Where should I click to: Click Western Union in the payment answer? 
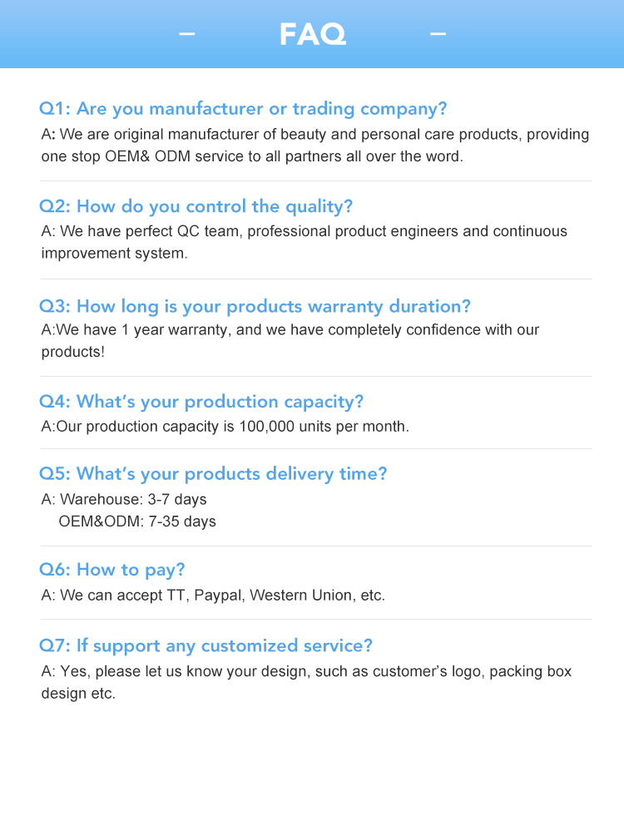[x=300, y=595]
